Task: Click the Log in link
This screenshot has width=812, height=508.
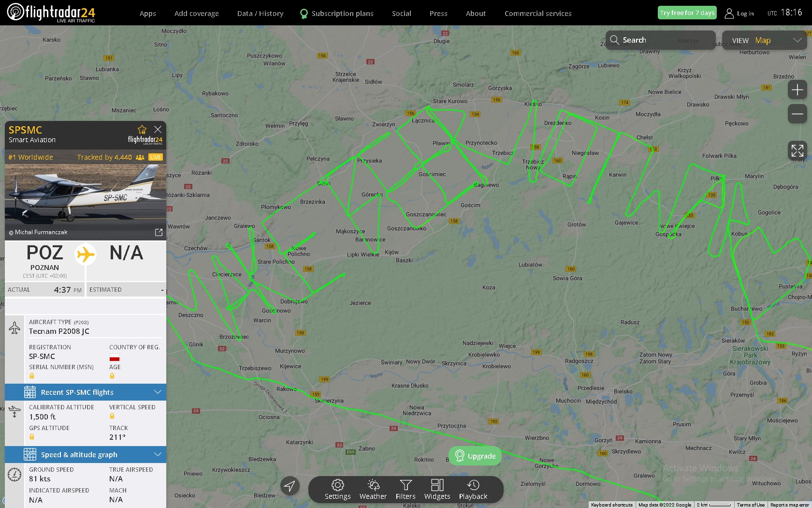Action: [739, 14]
